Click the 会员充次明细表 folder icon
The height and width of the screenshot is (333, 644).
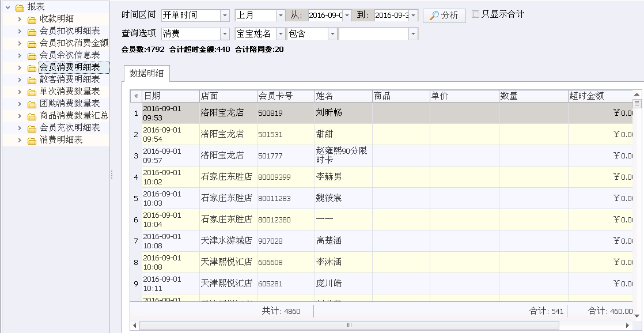click(32, 128)
